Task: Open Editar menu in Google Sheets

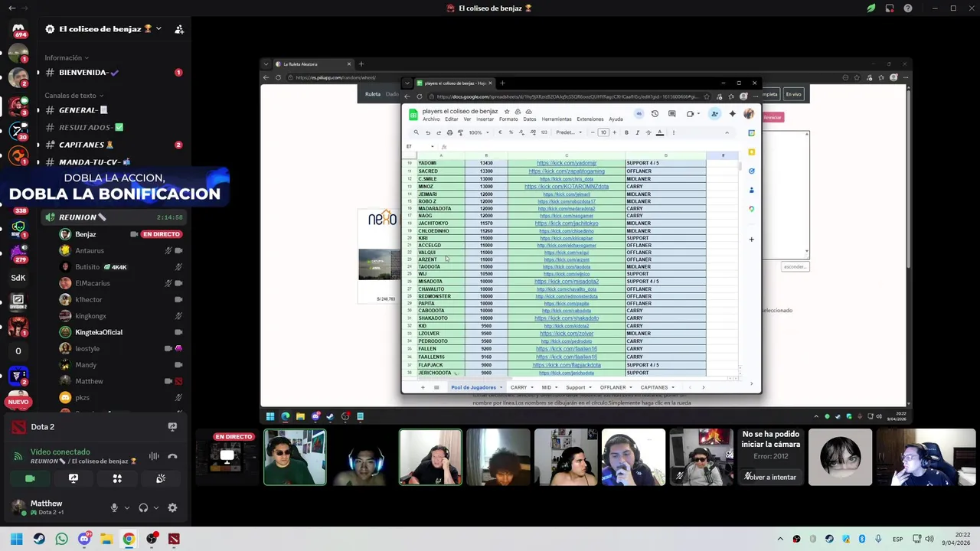Action: [452, 119]
